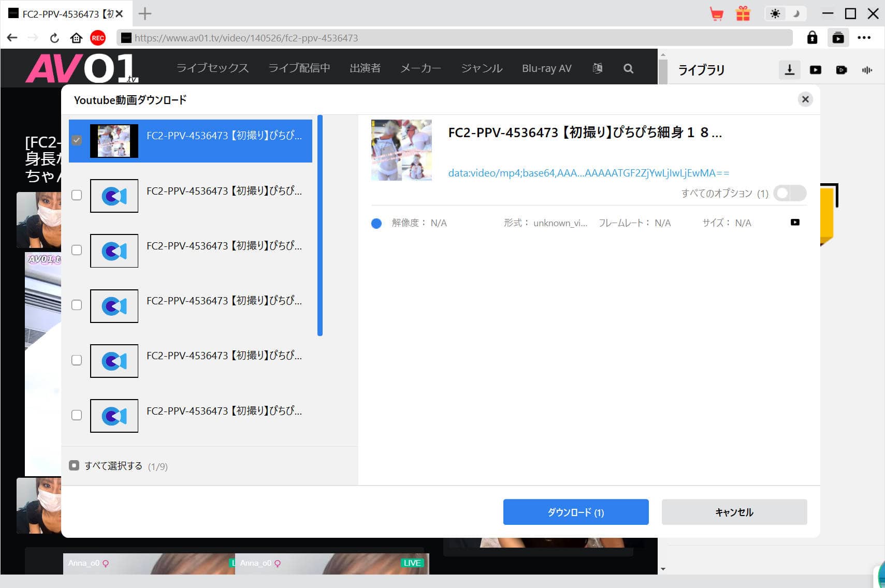Open the shopping cart icon
885x588 pixels.
[717, 13]
